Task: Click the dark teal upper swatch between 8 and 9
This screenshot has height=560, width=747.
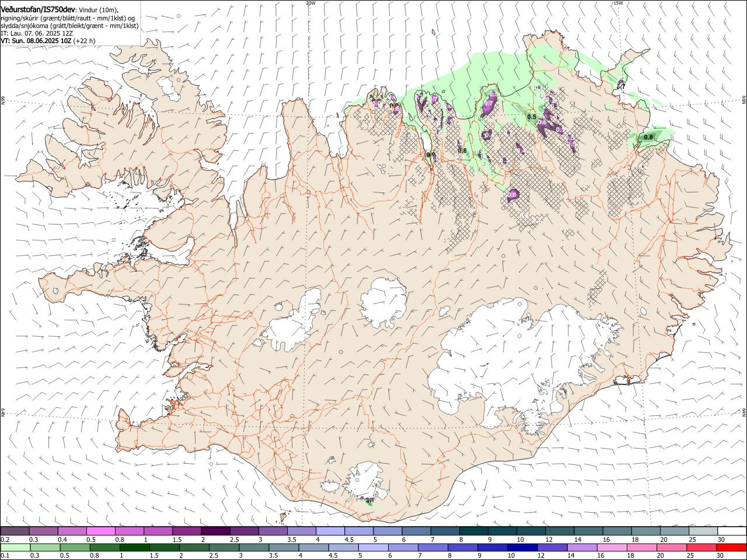Action: [x=474, y=531]
